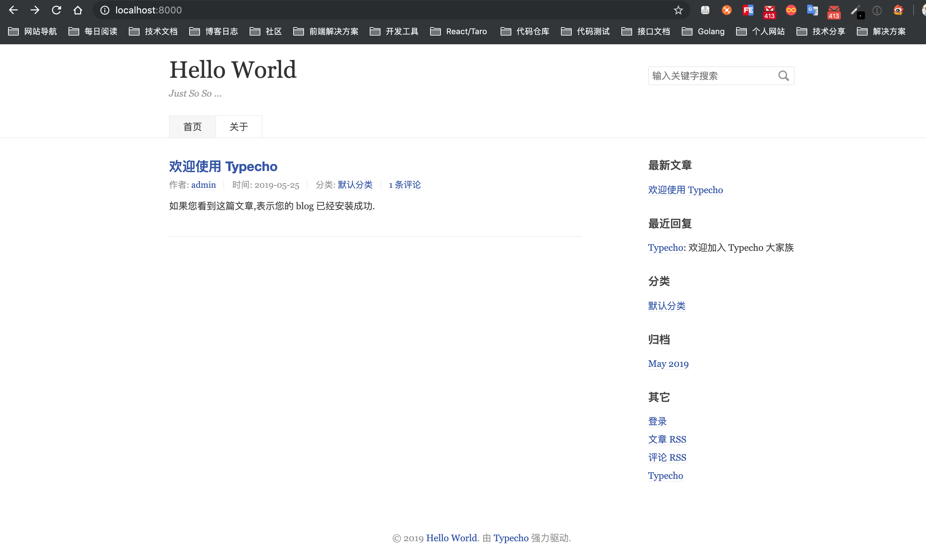Click the 登录 link in sidebar

[657, 421]
